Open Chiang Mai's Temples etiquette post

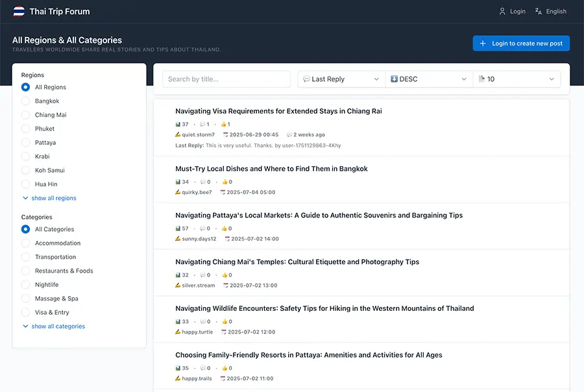(297, 262)
